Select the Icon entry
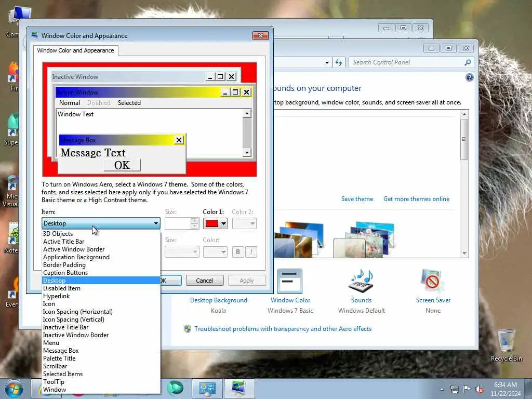 pos(101,304)
